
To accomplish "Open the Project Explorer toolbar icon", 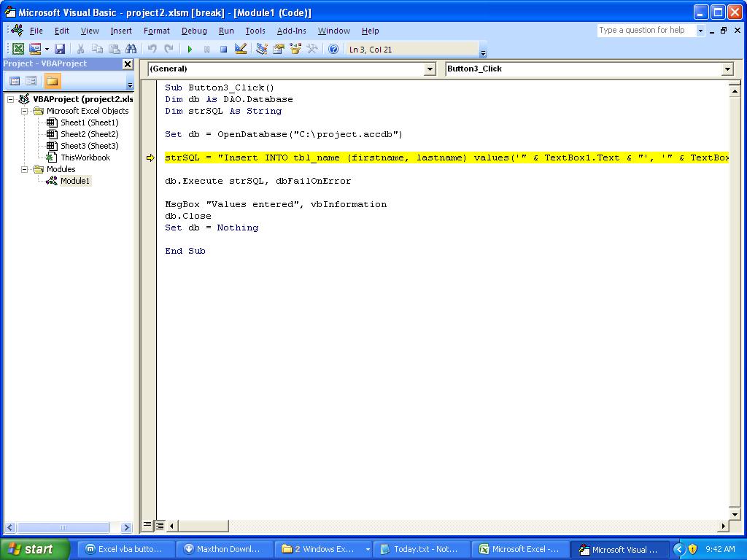I will coord(262,49).
